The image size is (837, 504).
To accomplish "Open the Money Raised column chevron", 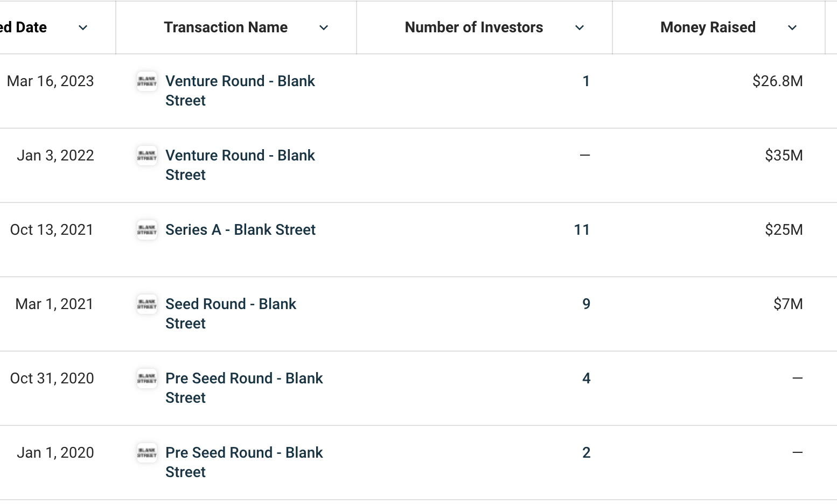I will pos(792,28).
